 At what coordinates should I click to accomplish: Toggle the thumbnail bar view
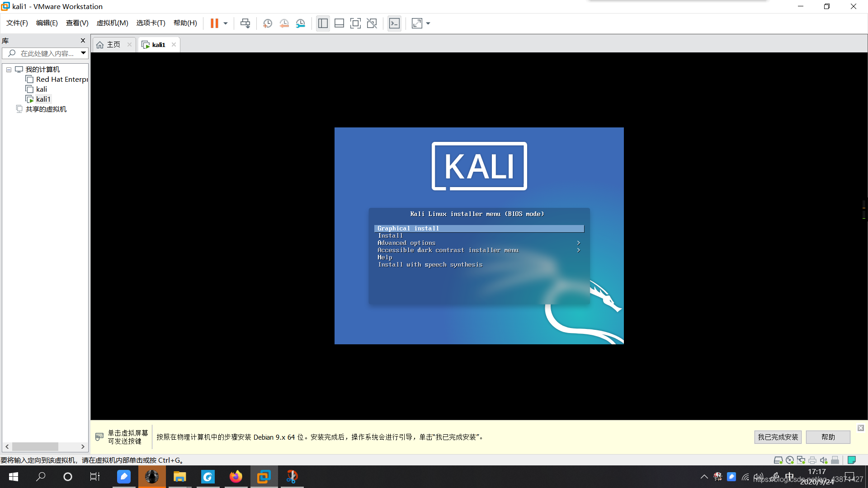coord(339,23)
